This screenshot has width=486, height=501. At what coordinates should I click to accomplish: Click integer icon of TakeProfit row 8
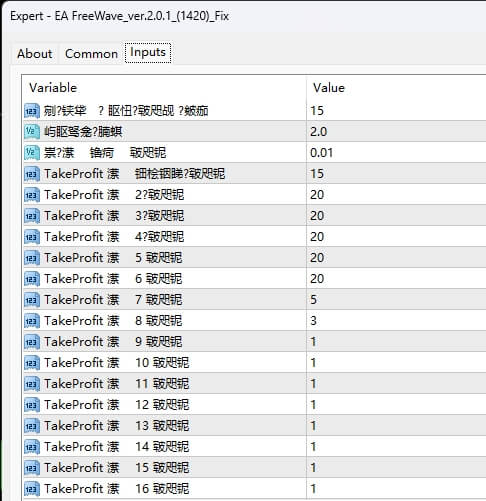[32, 321]
